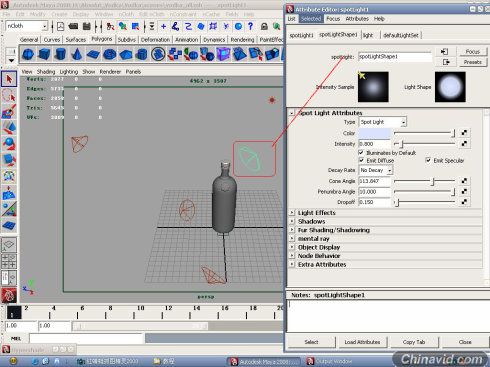Click the MEL command line input

(86, 339)
